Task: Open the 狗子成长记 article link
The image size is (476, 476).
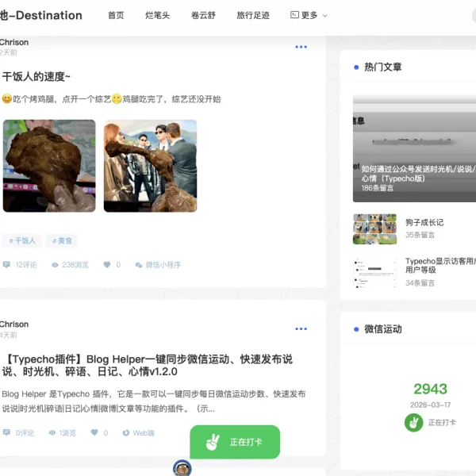Action: click(x=424, y=222)
